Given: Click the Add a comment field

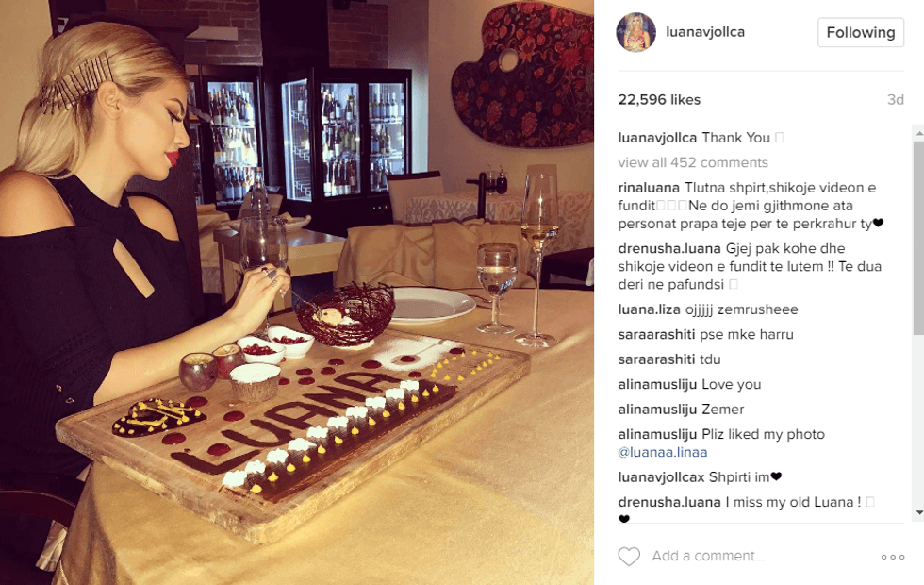Looking at the screenshot, I should pos(760,556).
